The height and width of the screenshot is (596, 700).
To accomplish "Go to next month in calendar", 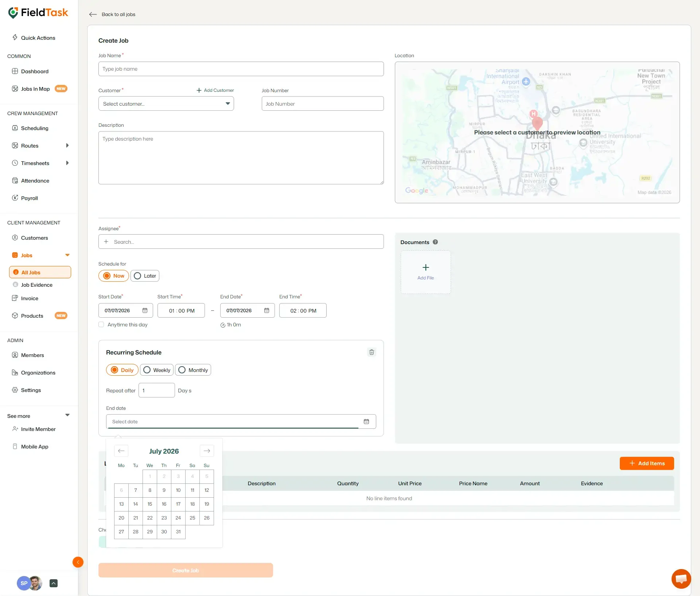I will pos(207,451).
